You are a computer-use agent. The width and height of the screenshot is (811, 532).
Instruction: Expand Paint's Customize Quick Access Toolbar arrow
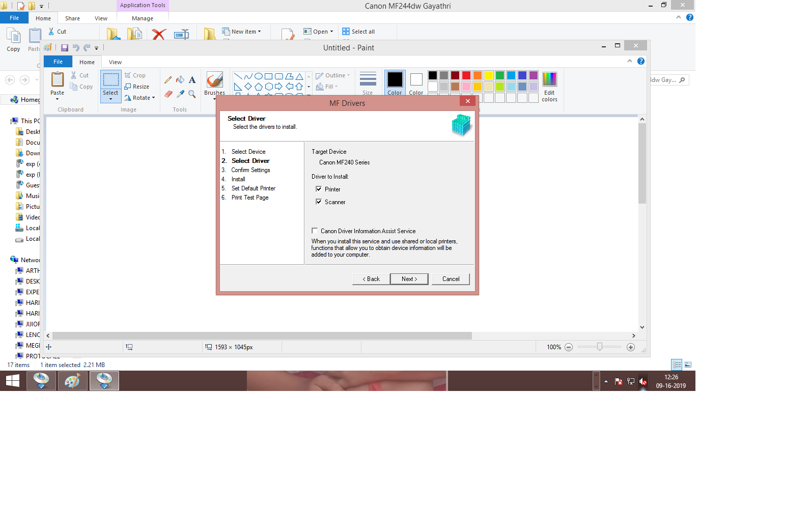point(96,48)
